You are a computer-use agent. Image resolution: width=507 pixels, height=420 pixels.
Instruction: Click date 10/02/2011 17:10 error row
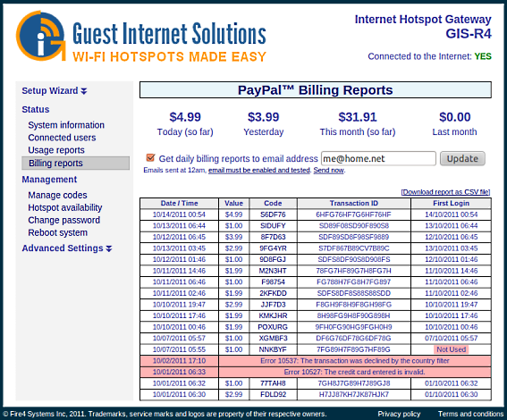click(179, 361)
